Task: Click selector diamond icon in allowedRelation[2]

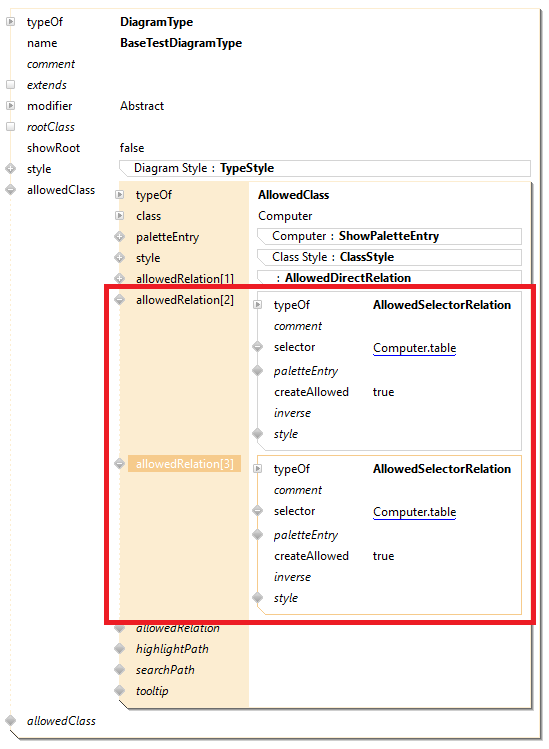Action: click(x=258, y=347)
